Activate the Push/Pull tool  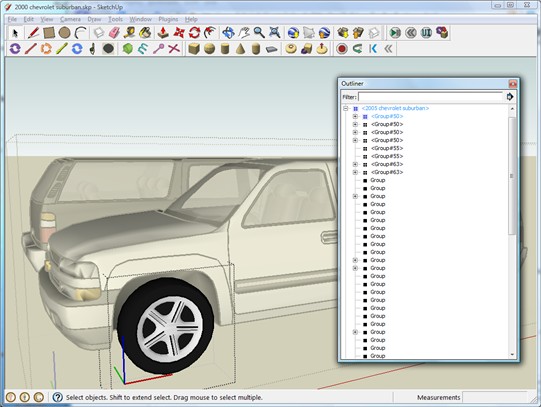click(163, 33)
